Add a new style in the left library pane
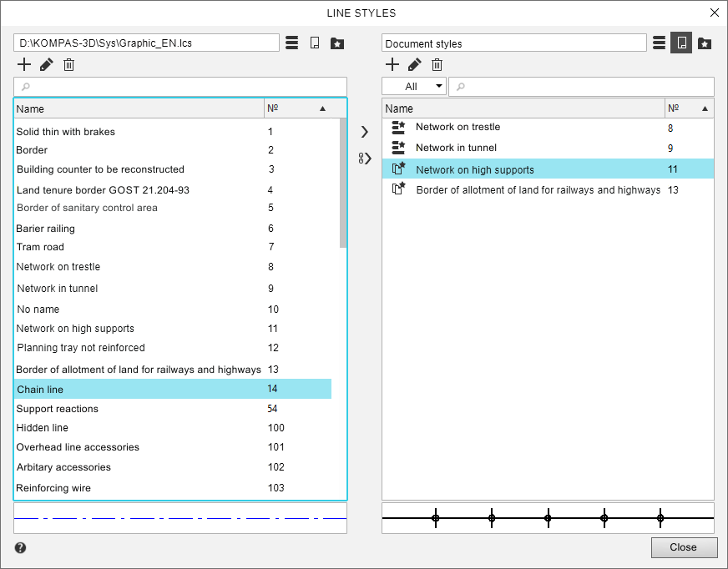The image size is (728, 569). [24, 64]
